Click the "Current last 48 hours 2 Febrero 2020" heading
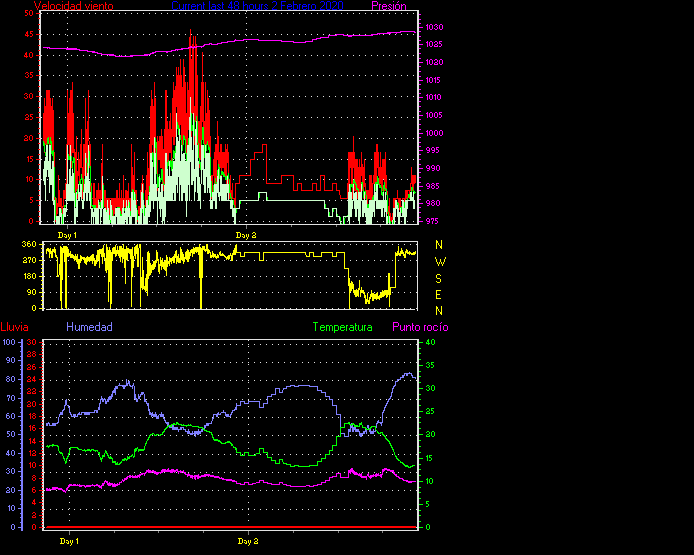This screenshot has height=555, width=694. click(257, 6)
